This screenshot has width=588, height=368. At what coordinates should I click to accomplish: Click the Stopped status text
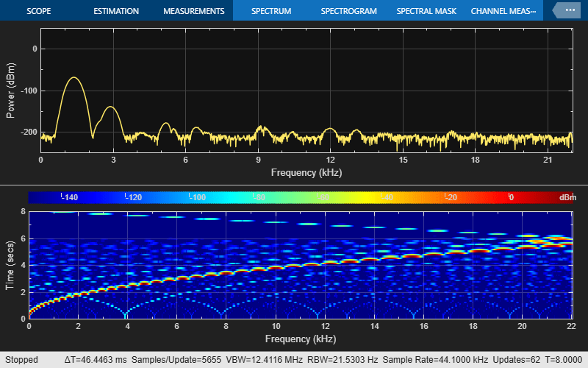(x=21, y=360)
